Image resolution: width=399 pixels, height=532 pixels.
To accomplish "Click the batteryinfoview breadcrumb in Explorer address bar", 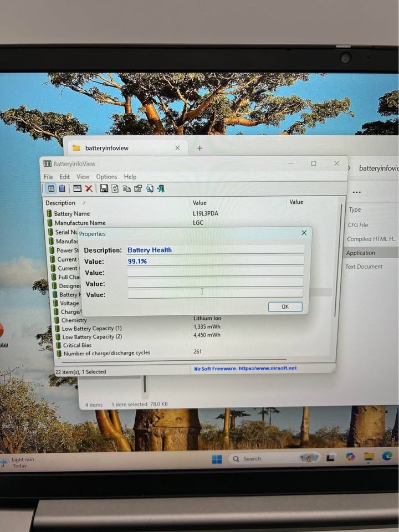I will 378,168.
